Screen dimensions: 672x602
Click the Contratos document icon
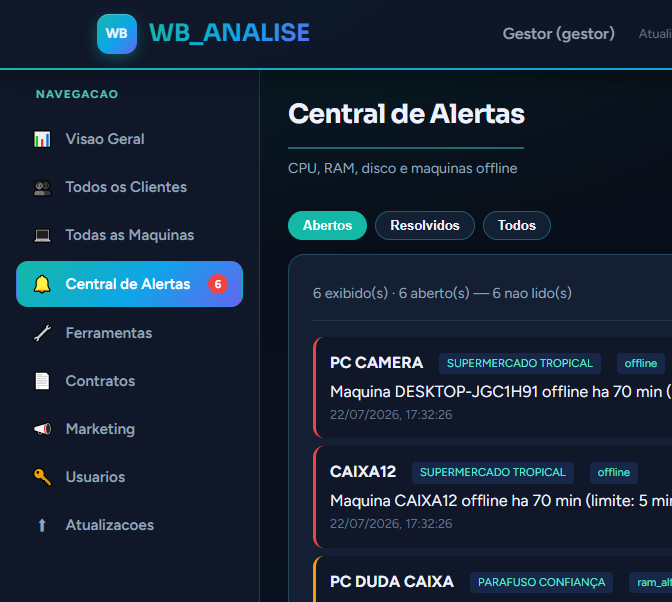(x=42, y=381)
